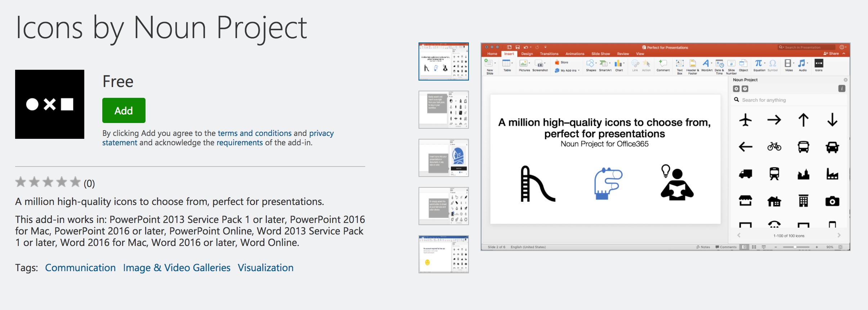Viewport: 868px width, 310px height.
Task: Pick the left arrow icon in Noun Project
Action: (746, 147)
